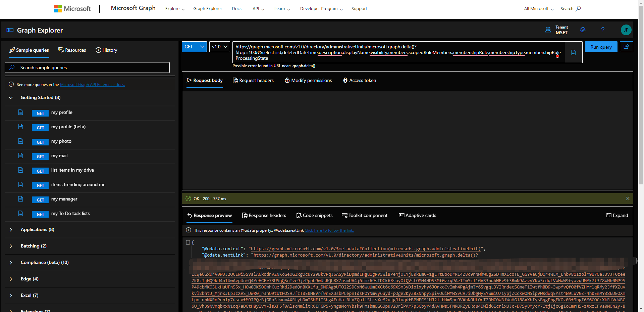Click the request body editor area

tap(407, 140)
